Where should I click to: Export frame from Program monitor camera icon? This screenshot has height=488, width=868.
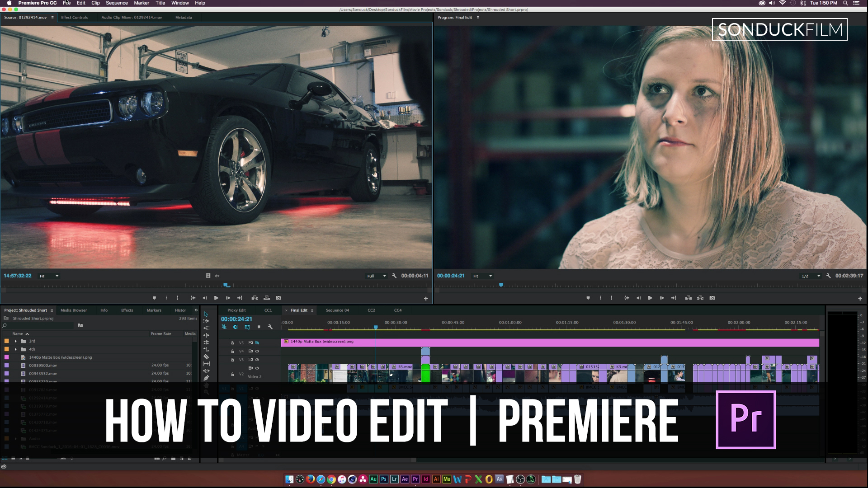712,298
